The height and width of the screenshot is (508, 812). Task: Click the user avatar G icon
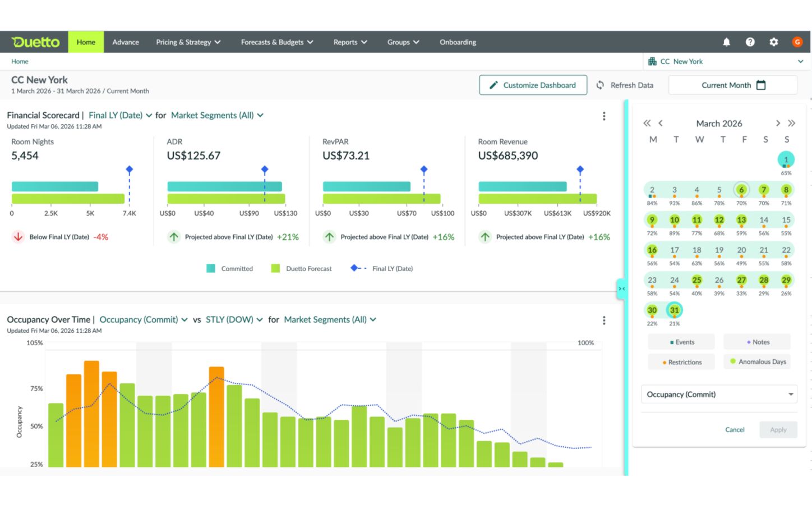[x=797, y=42]
